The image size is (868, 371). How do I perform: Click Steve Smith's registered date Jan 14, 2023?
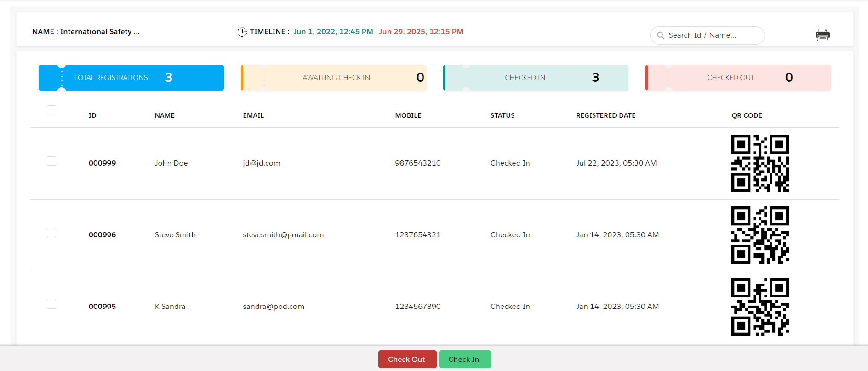617,235
